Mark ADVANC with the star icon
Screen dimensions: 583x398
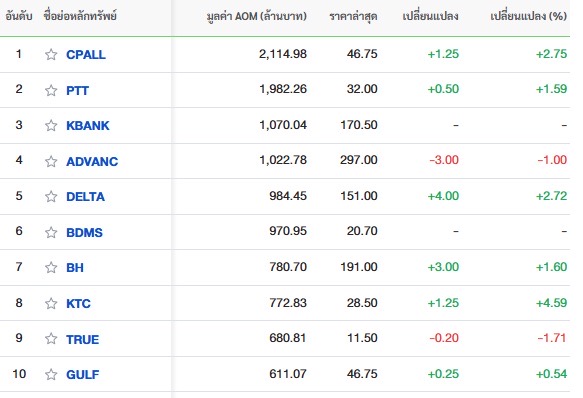51,161
